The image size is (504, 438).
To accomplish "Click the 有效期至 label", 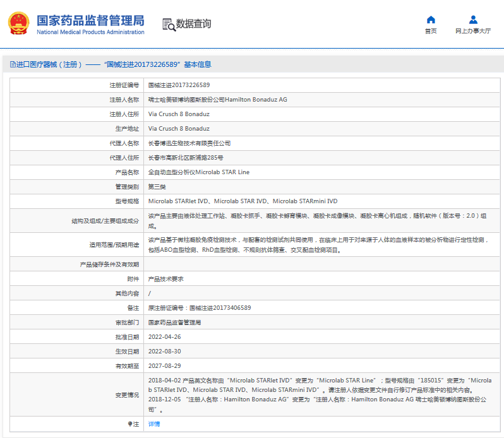I will (127, 366).
